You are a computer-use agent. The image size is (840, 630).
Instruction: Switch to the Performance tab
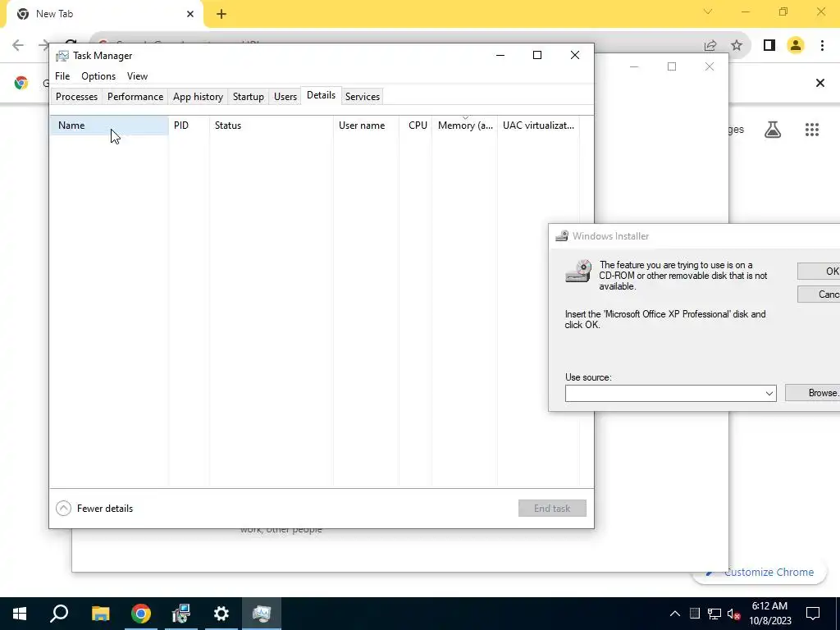pyautogui.click(x=135, y=97)
